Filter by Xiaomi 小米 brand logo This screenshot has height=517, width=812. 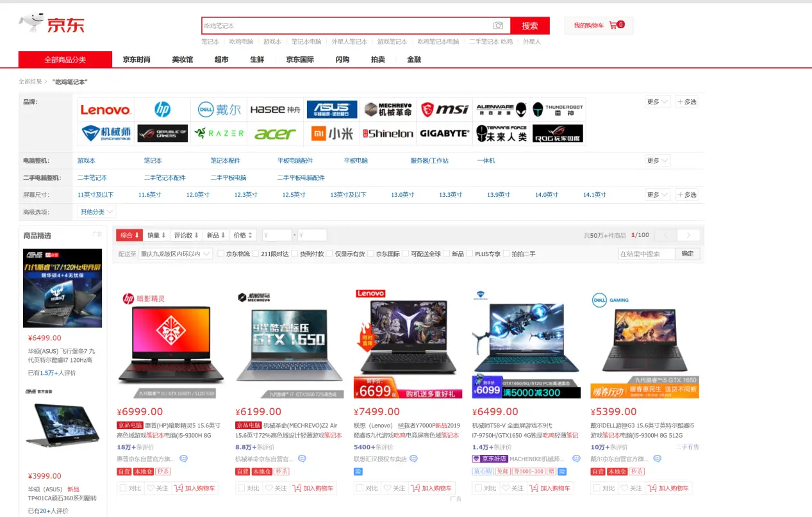pyautogui.click(x=332, y=133)
